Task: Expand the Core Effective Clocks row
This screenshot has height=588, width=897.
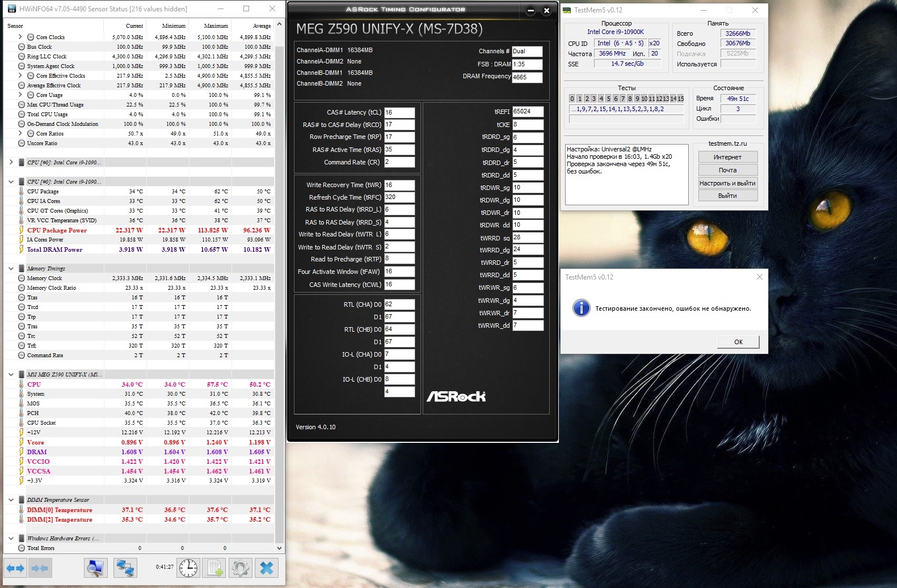Action: click(x=20, y=75)
